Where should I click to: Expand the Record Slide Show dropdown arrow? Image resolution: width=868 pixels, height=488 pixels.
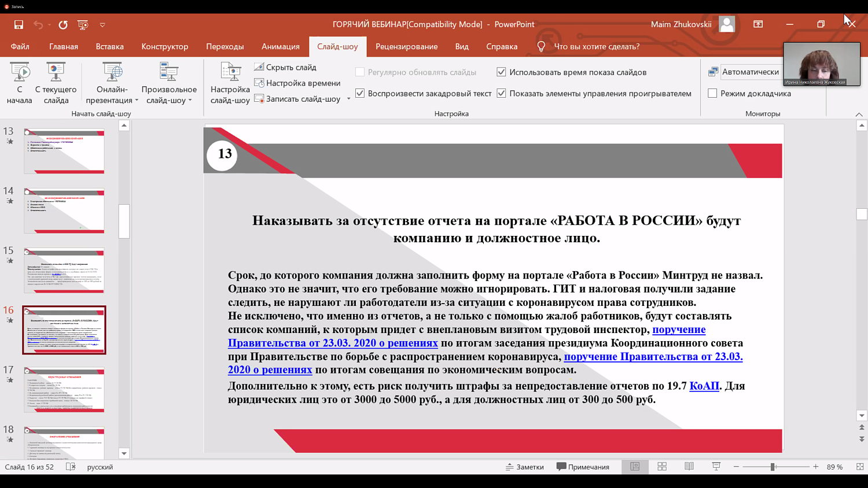point(348,99)
